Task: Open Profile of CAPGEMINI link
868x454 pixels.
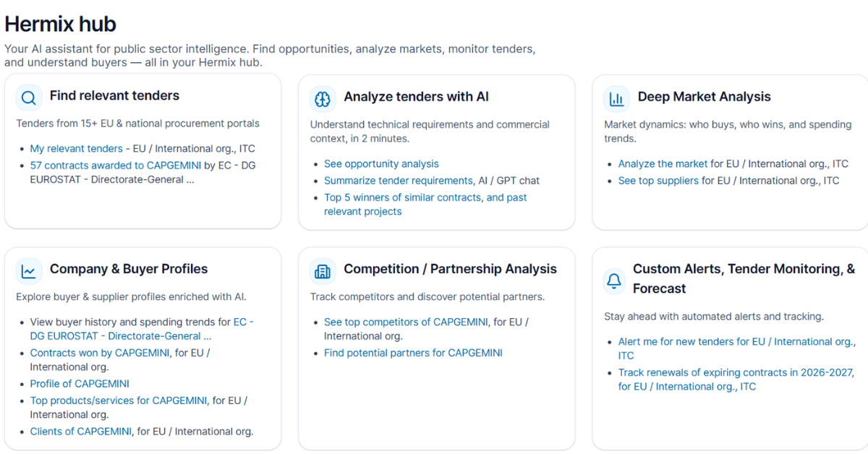Action: pyautogui.click(x=80, y=384)
